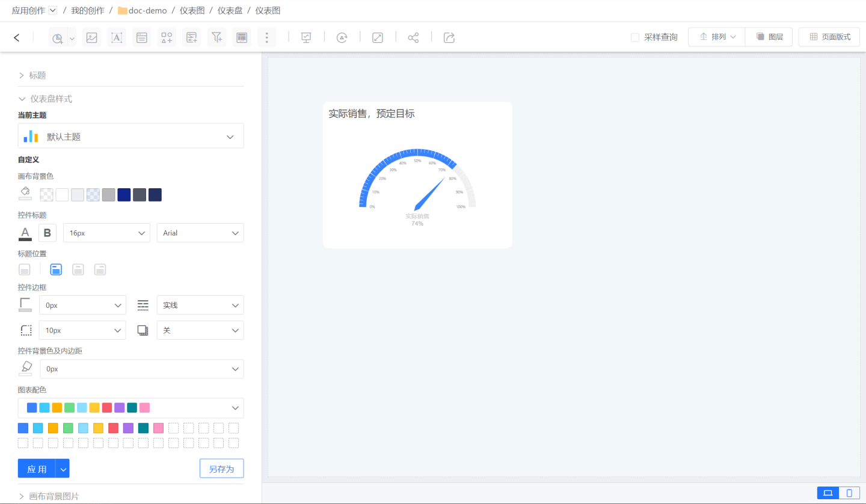Click the add chart icon in toolbar
The width and height of the screenshot is (866, 504).
click(x=58, y=37)
